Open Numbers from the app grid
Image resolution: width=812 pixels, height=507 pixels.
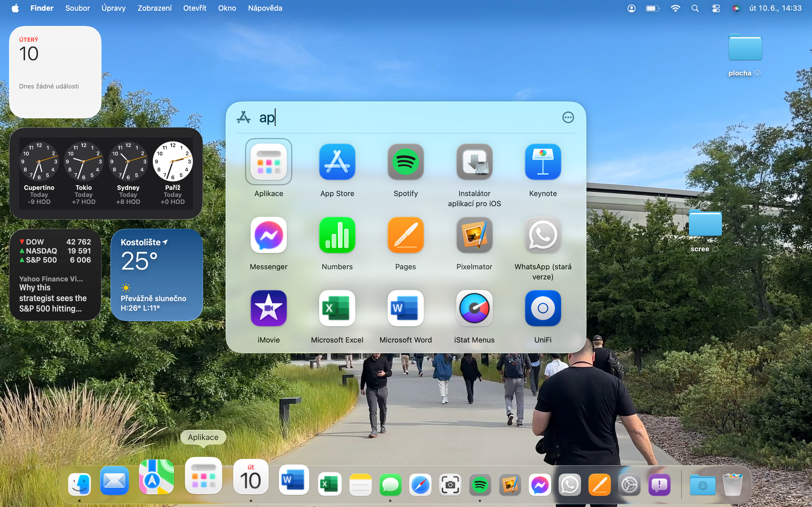337,235
